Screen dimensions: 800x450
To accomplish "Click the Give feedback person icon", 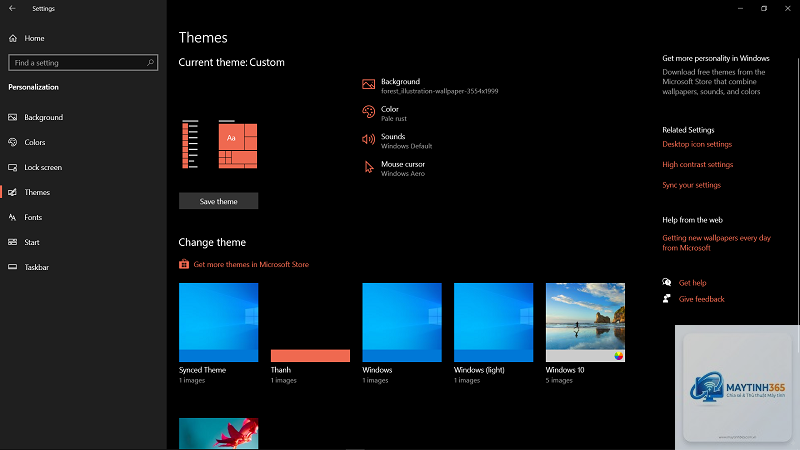I will (666, 298).
